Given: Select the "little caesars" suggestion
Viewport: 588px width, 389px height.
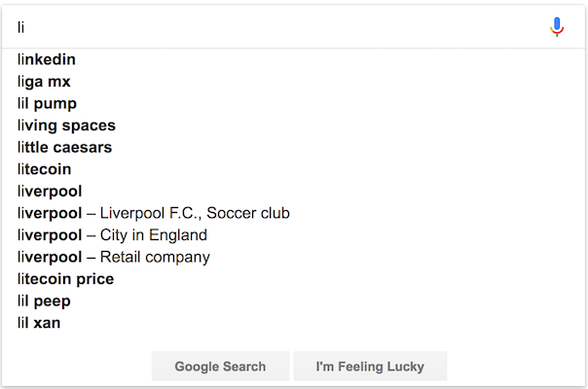Looking at the screenshot, I should [x=64, y=148].
